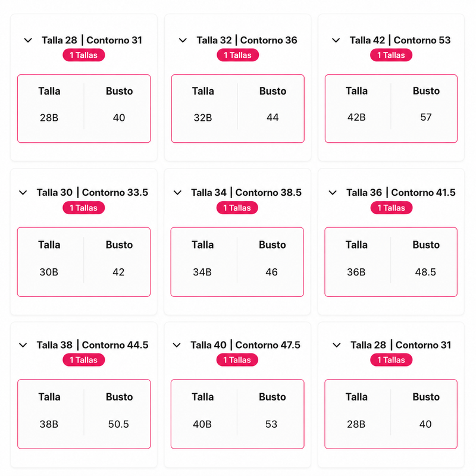Collapse the Talla 38 Contorno 44.5 chevron
Viewport: 476px width, 476px height.
[x=23, y=345]
